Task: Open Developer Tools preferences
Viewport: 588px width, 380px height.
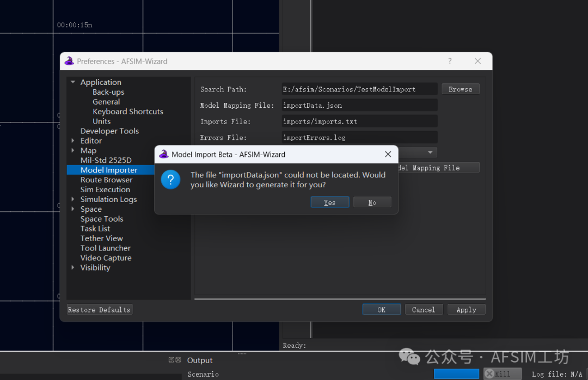Action: click(109, 131)
